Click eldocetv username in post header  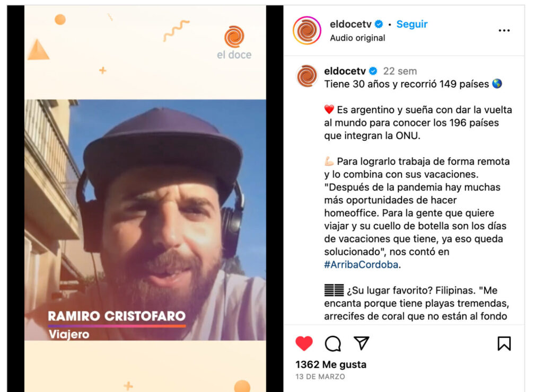click(351, 24)
